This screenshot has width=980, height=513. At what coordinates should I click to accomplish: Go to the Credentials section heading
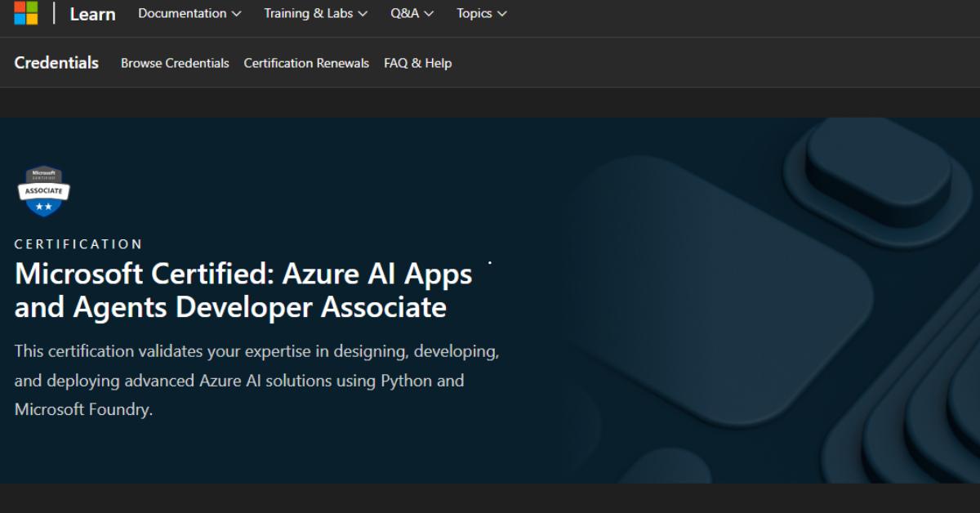coord(56,63)
